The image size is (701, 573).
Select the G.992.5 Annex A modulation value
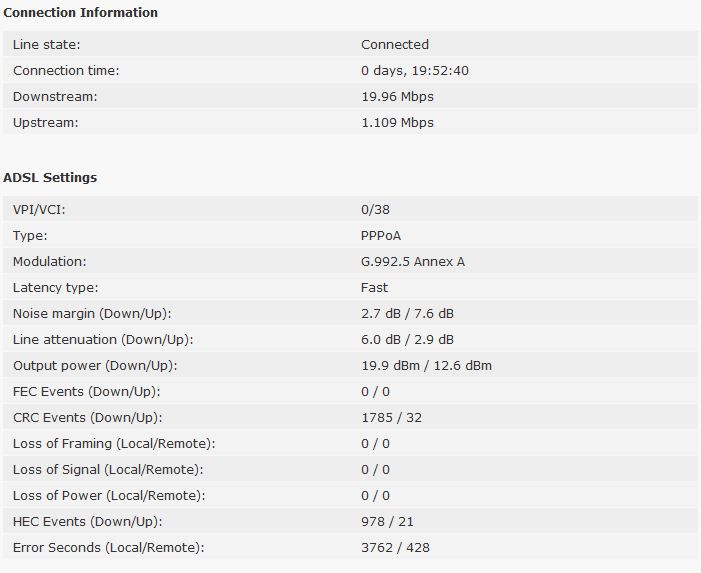click(x=413, y=261)
